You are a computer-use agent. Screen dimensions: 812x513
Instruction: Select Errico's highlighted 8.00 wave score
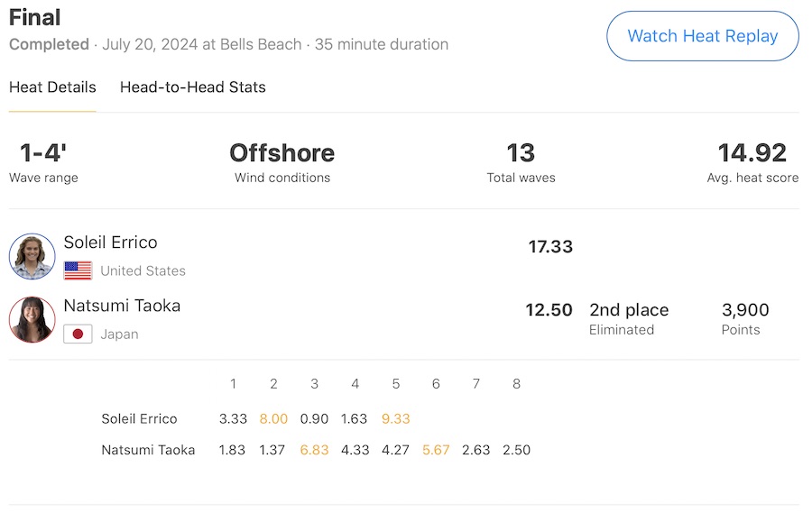[273, 418]
